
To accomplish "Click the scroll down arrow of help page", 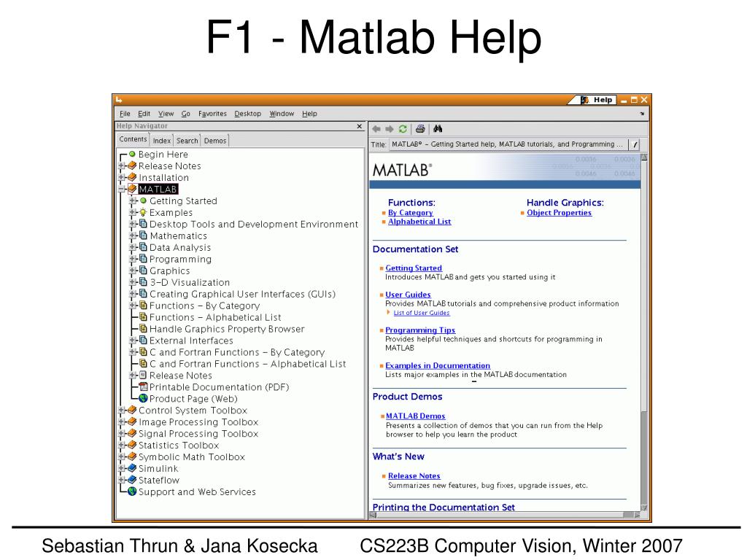I will click(x=644, y=507).
